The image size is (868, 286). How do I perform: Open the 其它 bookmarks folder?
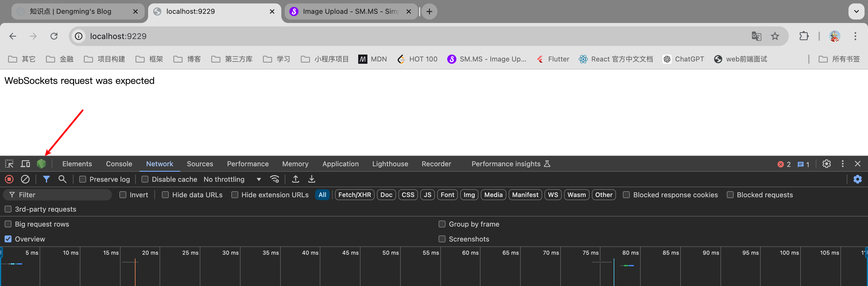pyautogui.click(x=22, y=59)
